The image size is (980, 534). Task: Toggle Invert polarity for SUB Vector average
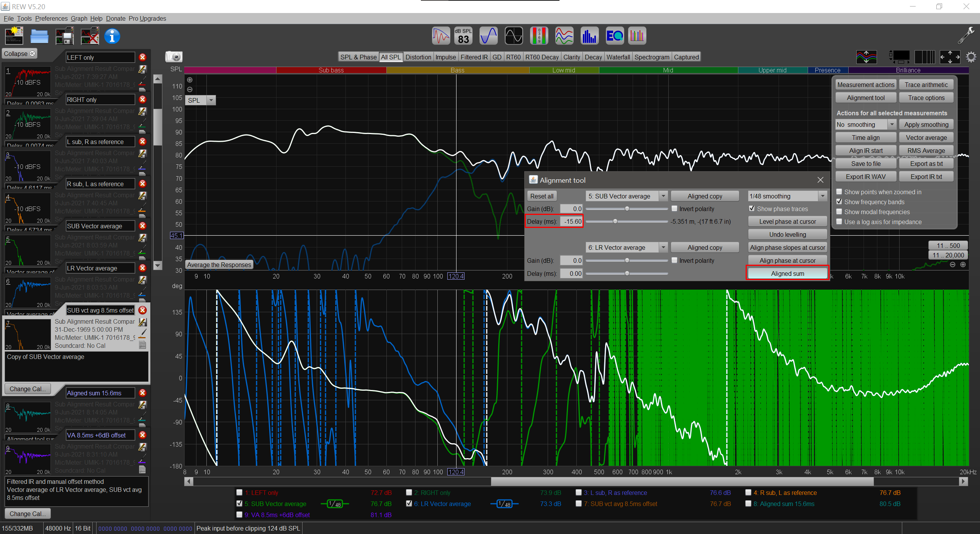(x=674, y=208)
